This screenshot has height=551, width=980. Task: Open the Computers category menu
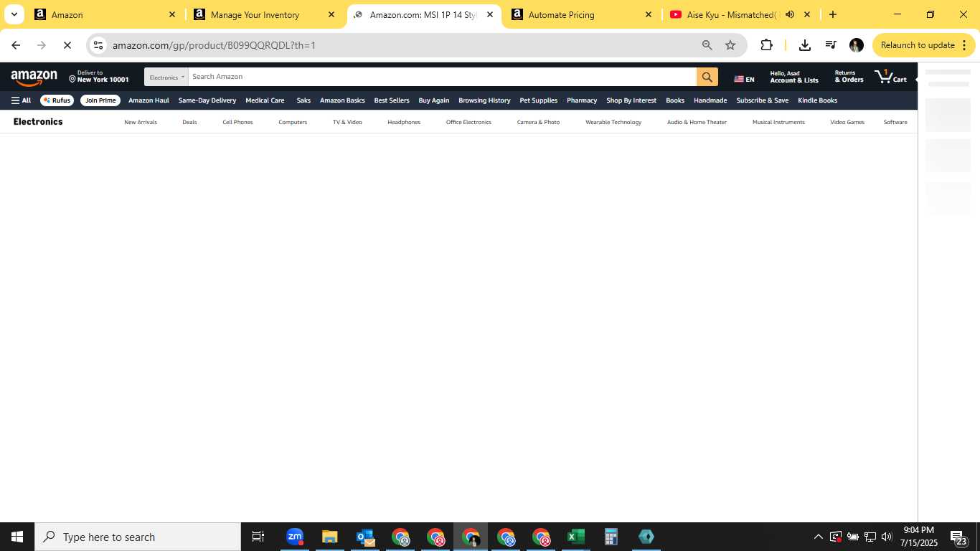pos(293,122)
